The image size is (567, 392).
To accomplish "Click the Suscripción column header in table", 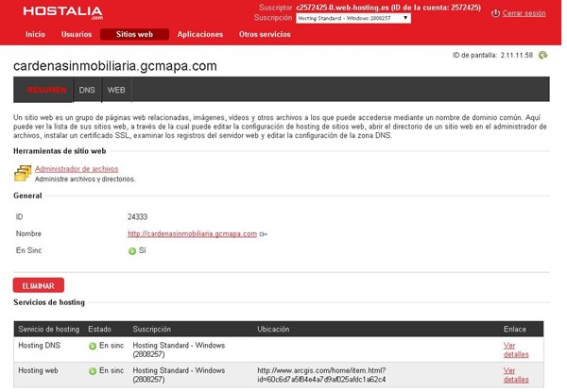I will [151, 329].
